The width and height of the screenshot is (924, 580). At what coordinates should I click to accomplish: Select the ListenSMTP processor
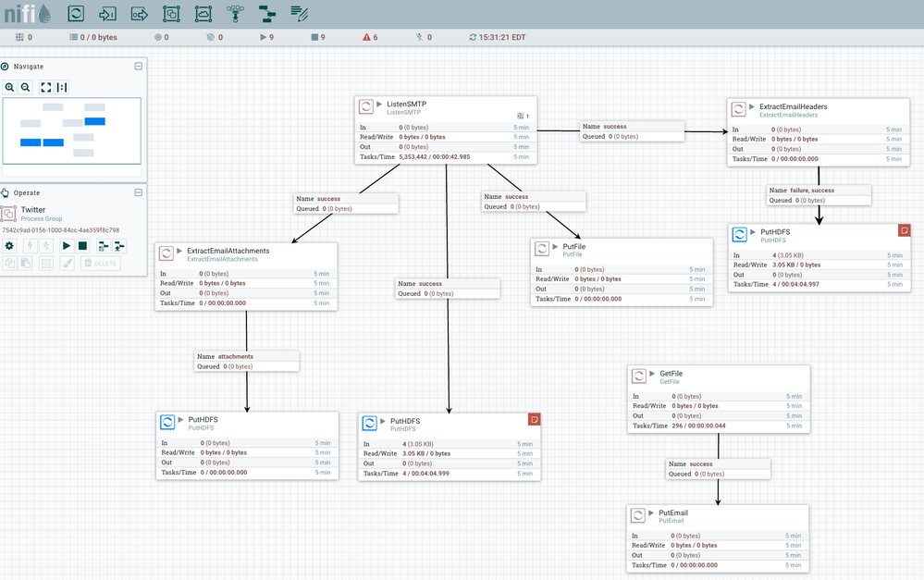(446, 130)
